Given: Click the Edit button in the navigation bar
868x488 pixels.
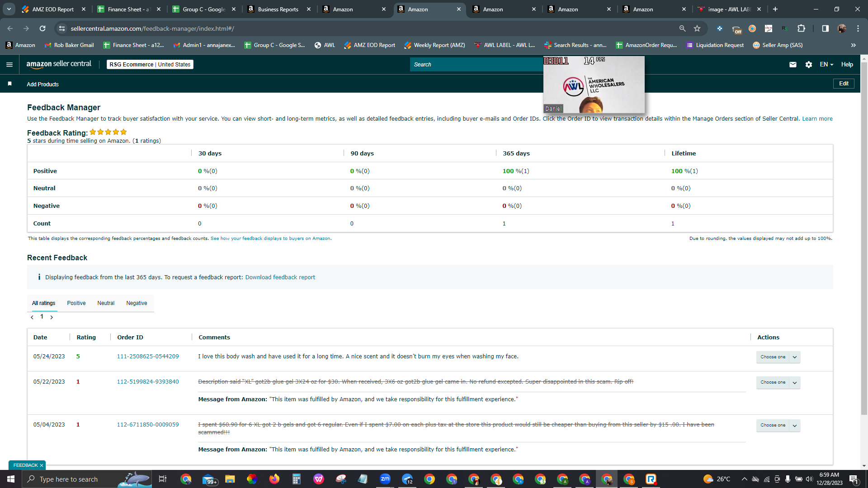Looking at the screenshot, I should coord(844,84).
